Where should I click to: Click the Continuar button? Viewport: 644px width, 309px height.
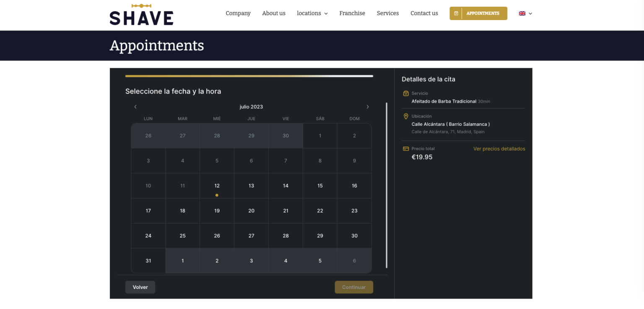coord(353,287)
